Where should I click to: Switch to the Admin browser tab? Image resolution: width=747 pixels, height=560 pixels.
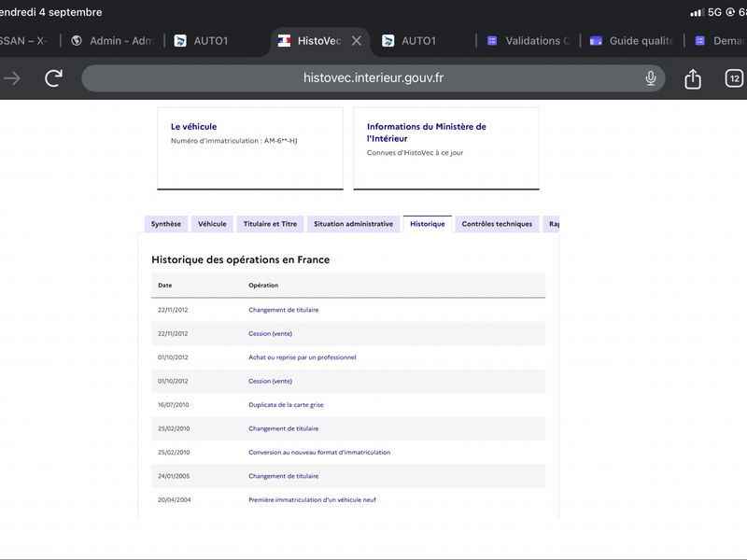click(112, 41)
